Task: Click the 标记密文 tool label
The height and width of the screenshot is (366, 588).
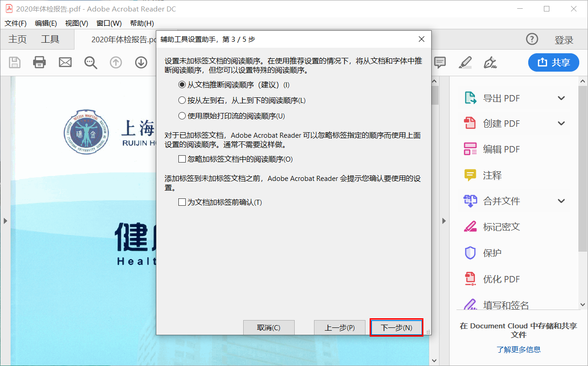Action: tap(502, 227)
